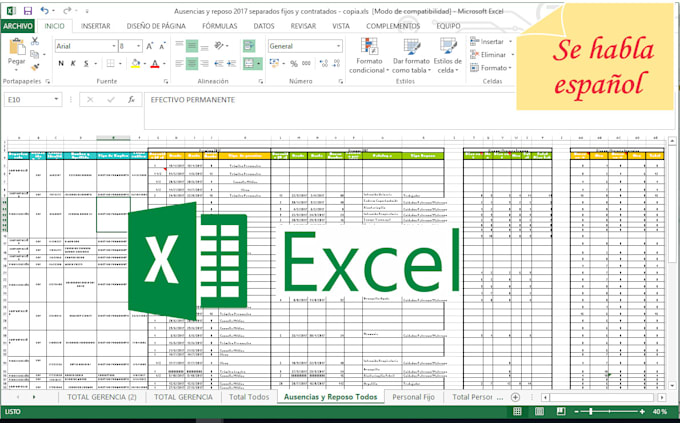Increase decimal places
Screen dimensions: 680x423
324,63
